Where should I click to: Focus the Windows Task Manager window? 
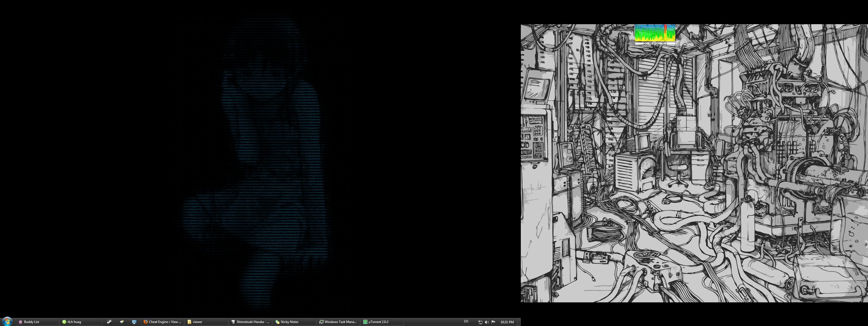pos(339,322)
